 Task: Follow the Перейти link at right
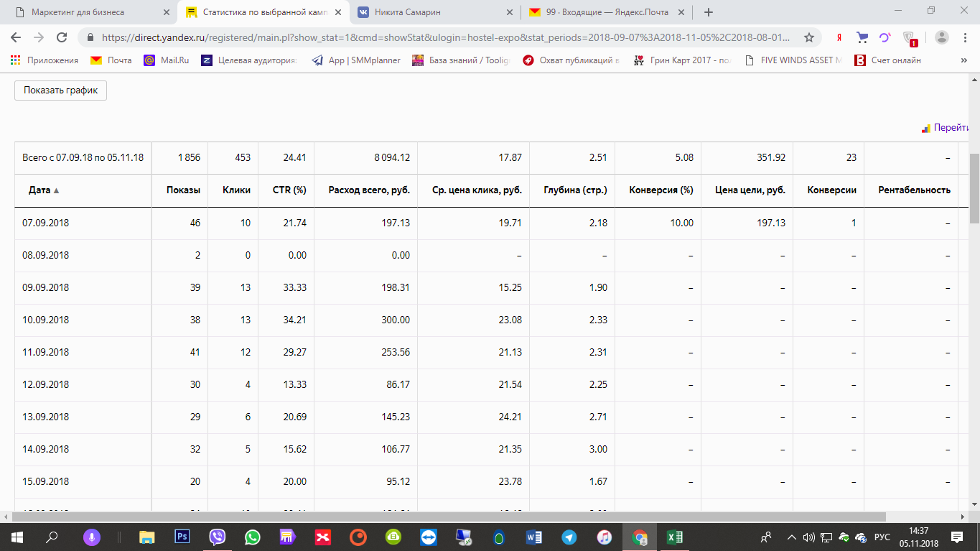click(x=951, y=128)
